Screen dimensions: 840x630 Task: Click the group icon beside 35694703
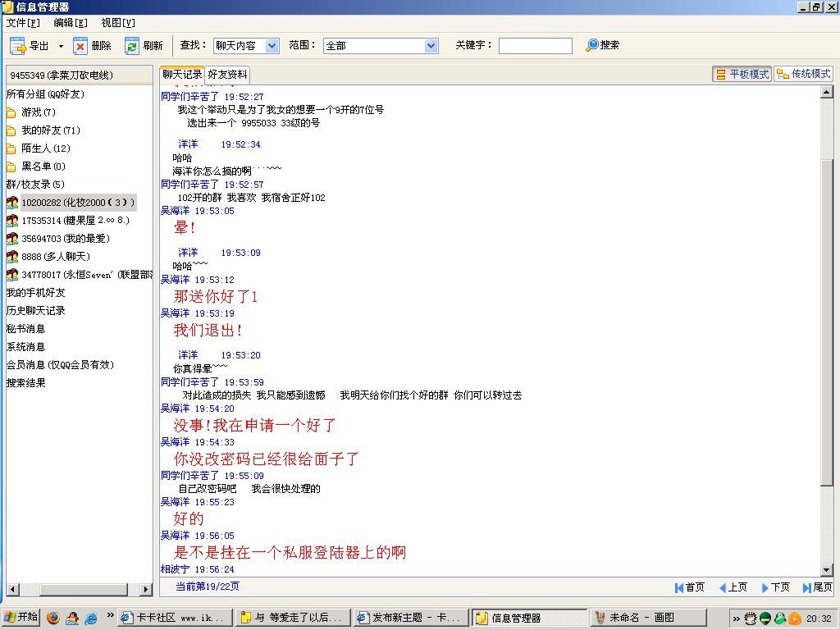click(11, 239)
